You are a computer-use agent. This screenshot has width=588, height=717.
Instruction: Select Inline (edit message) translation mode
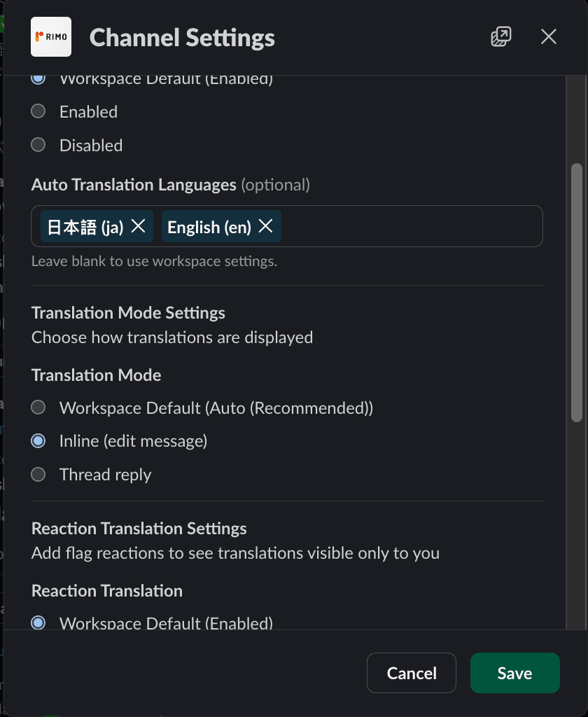(38, 440)
